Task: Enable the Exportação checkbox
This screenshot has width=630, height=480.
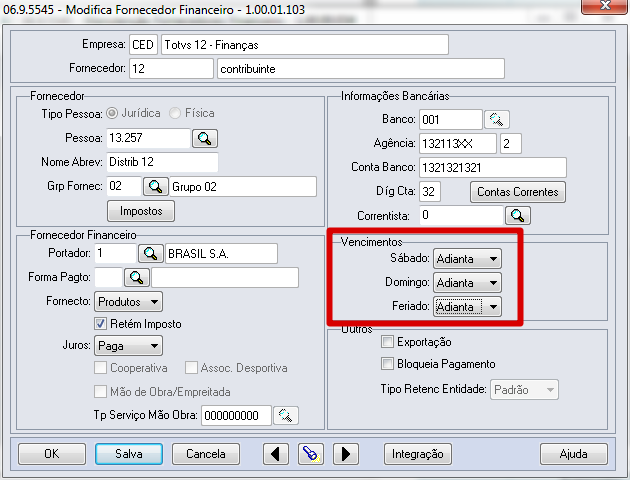Action: pos(387,342)
